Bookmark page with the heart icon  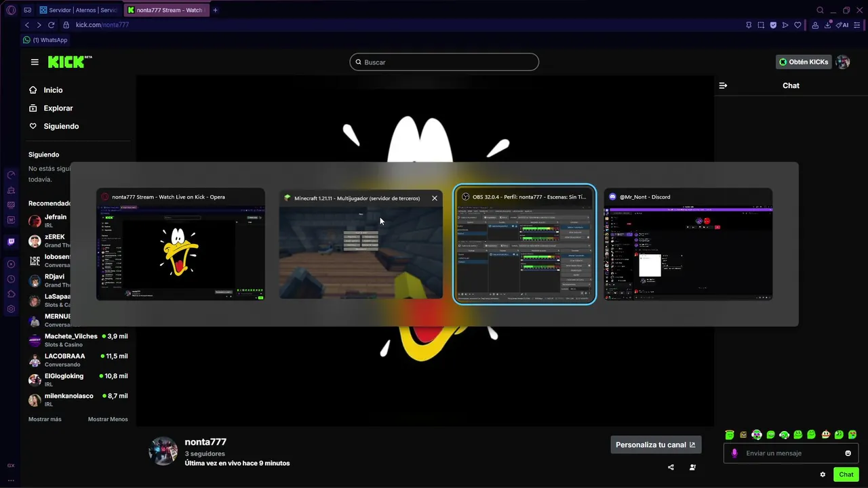pos(797,25)
